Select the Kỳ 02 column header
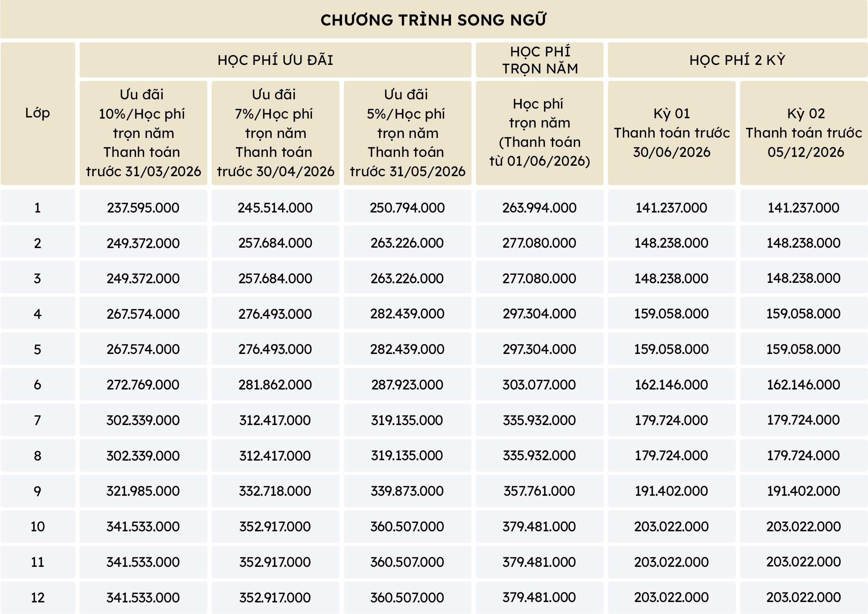The height and width of the screenshot is (614, 868). click(x=804, y=133)
